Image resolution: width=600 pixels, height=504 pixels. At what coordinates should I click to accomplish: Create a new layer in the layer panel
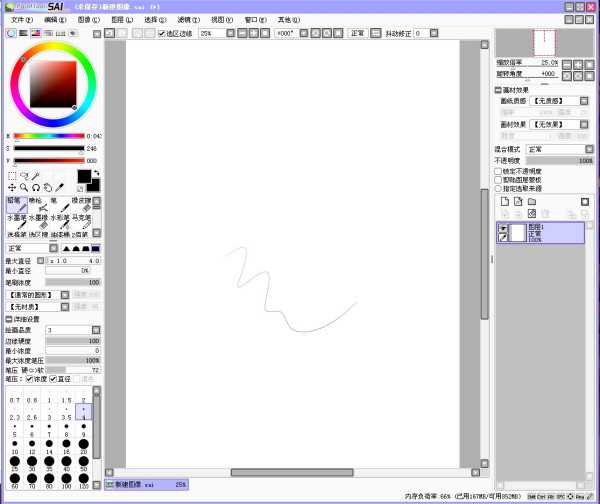pyautogui.click(x=505, y=202)
